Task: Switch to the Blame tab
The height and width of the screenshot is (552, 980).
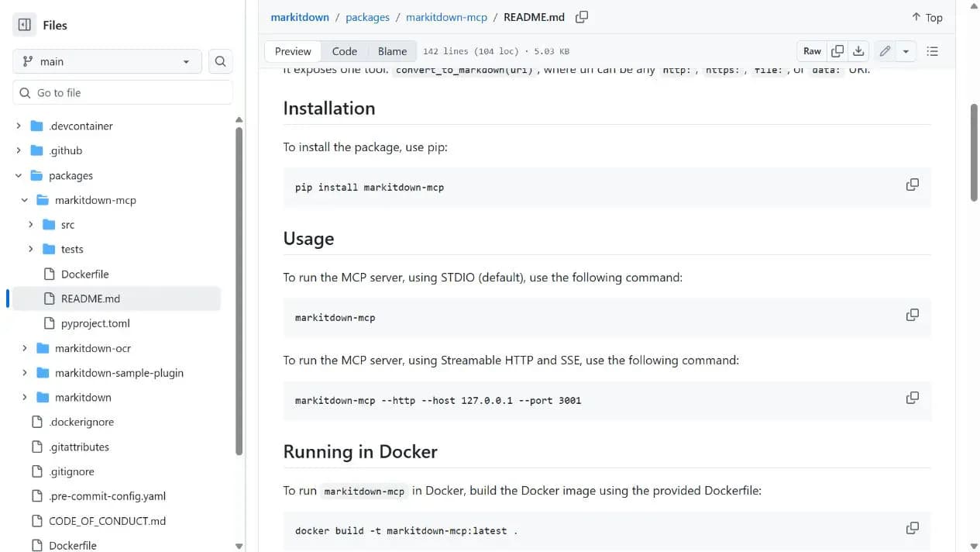Action: (392, 51)
